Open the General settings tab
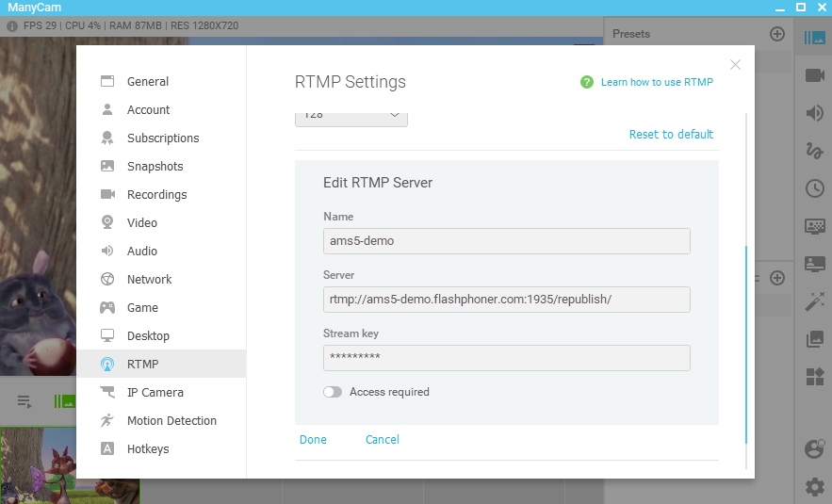This screenshot has height=504, width=832. pyautogui.click(x=148, y=82)
